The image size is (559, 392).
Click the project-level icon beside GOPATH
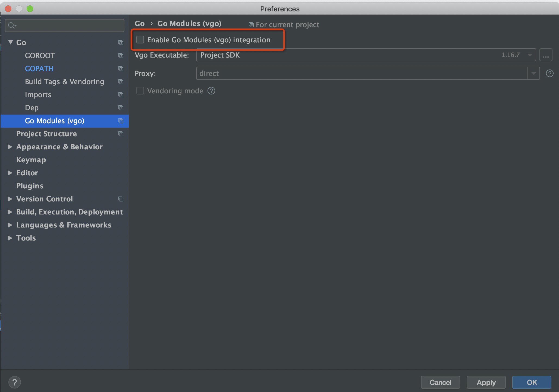tap(121, 69)
